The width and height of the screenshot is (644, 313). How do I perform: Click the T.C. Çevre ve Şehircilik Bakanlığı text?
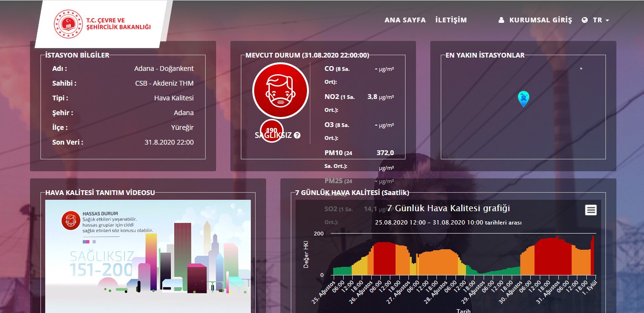tap(118, 24)
